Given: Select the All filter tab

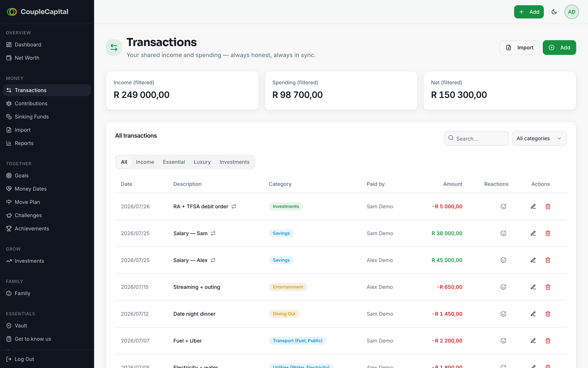Looking at the screenshot, I should (124, 162).
